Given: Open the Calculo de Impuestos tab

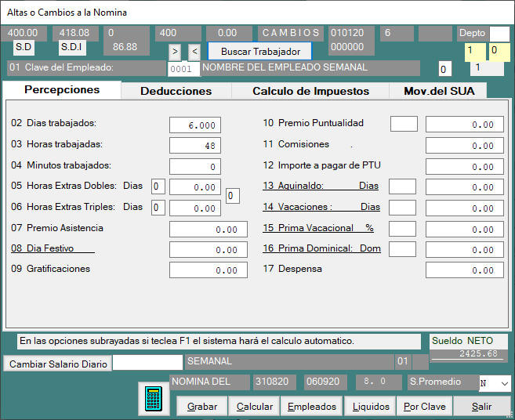Looking at the screenshot, I should coord(310,91).
